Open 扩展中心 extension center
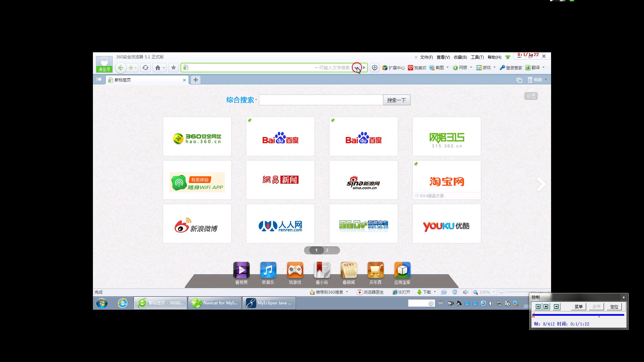 pyautogui.click(x=393, y=68)
